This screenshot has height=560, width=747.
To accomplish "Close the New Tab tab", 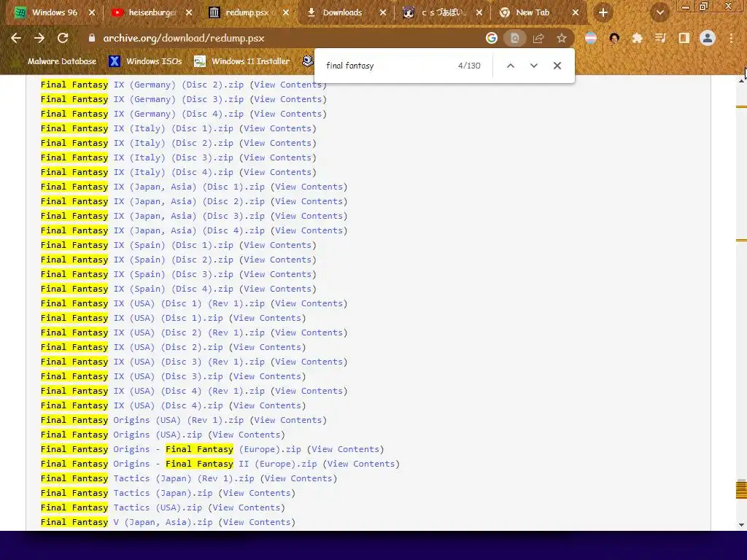I will tap(576, 13).
